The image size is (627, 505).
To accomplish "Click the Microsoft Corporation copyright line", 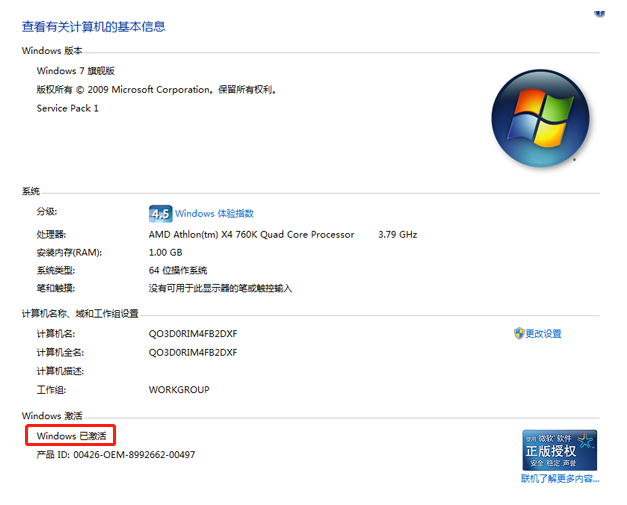I will pyautogui.click(x=156, y=89).
